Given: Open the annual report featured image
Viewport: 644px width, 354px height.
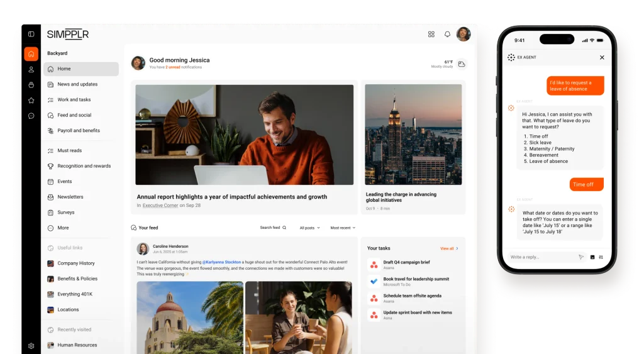Looking at the screenshot, I should pos(245,135).
